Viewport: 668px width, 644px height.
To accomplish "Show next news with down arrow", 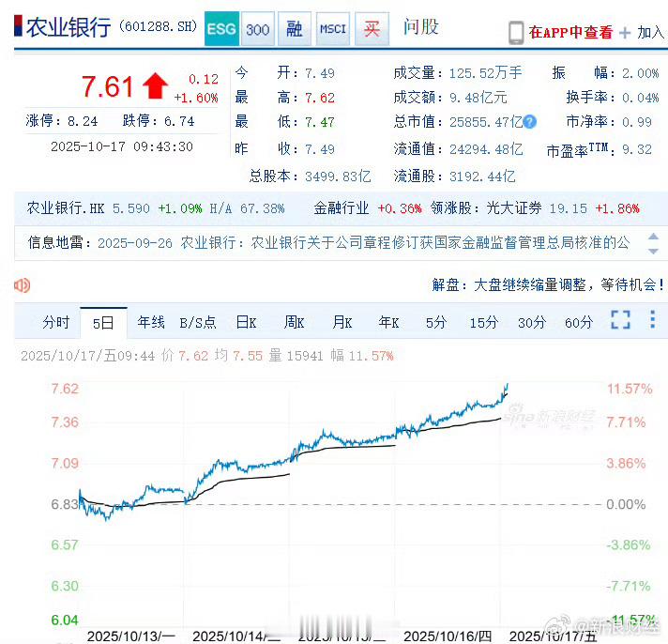I will click(653, 251).
